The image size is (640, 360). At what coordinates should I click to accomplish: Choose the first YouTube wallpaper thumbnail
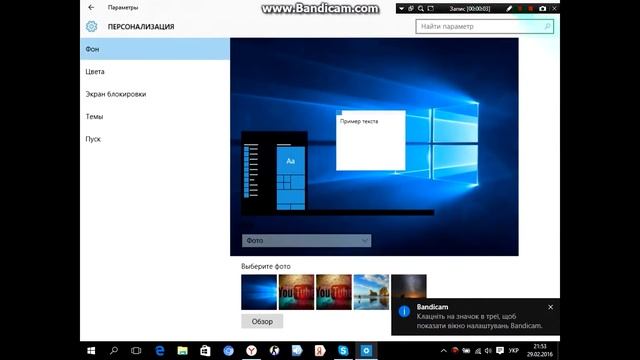click(296, 292)
